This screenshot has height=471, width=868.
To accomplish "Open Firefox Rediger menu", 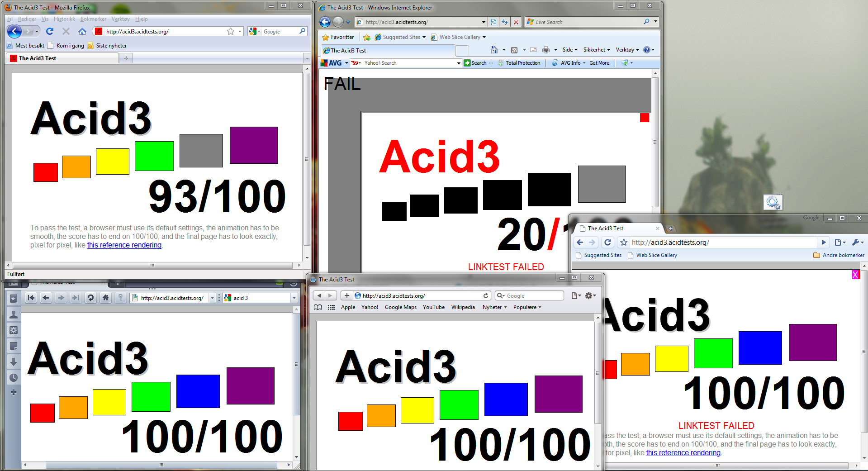I will (x=27, y=19).
